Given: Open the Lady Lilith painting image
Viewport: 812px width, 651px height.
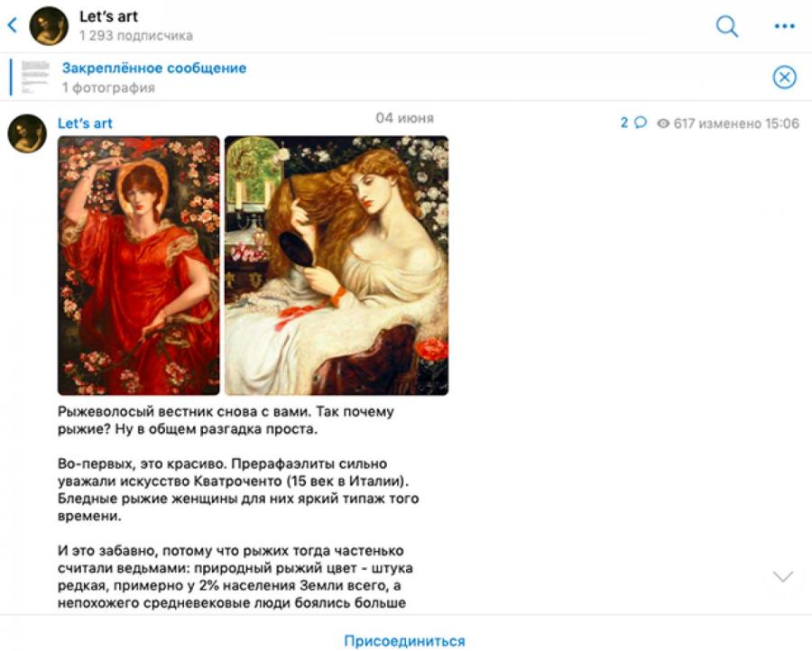Looking at the screenshot, I should pos(337,265).
